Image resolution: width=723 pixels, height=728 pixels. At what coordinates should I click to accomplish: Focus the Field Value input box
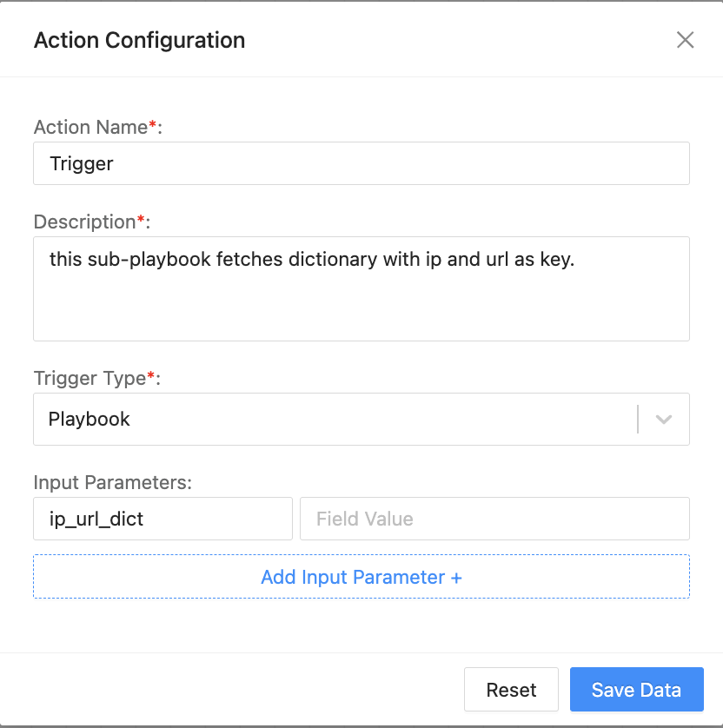coord(494,519)
